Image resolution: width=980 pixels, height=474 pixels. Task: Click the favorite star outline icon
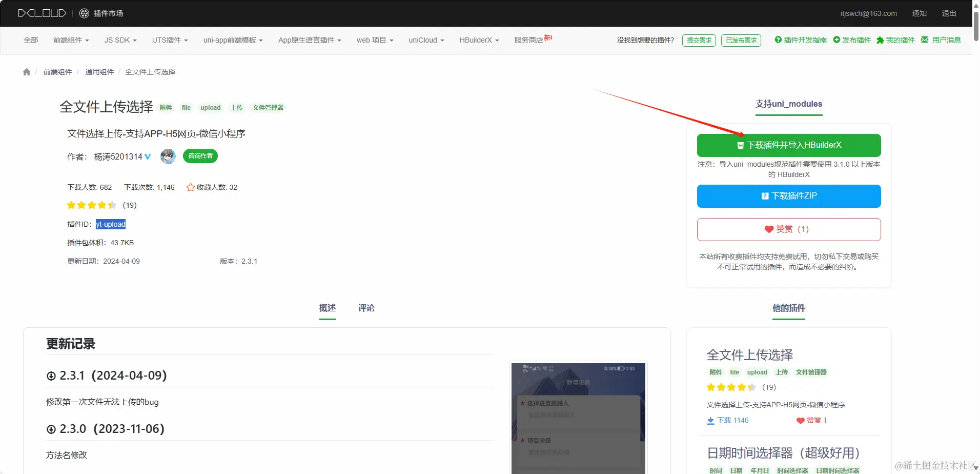click(x=190, y=187)
